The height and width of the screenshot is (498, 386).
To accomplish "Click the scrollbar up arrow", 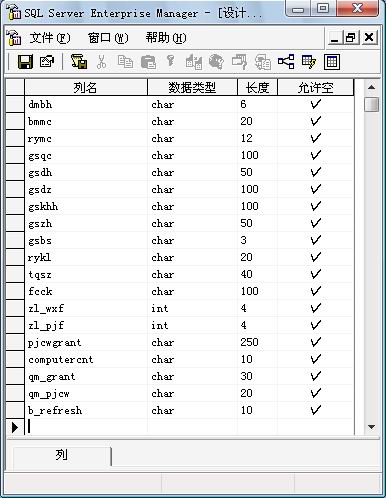I will 371,87.
